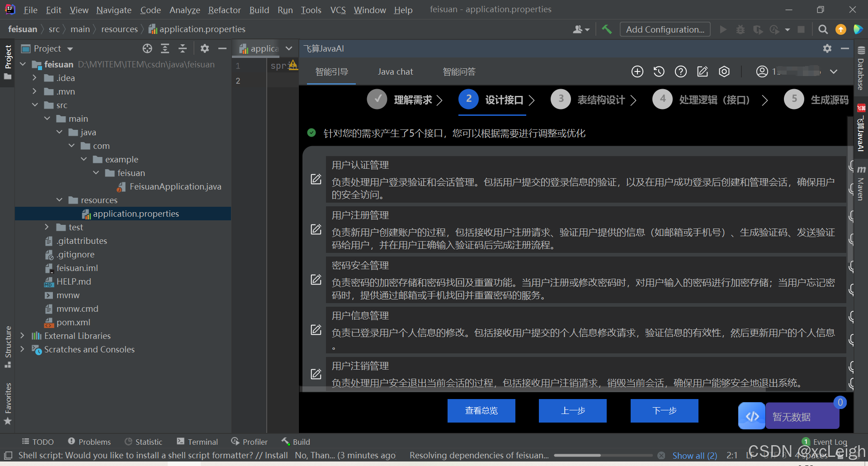Image resolution: width=868 pixels, height=466 pixels.
Task: Edit the 密码安全管理 interface with pencil icon
Action: coord(316,280)
